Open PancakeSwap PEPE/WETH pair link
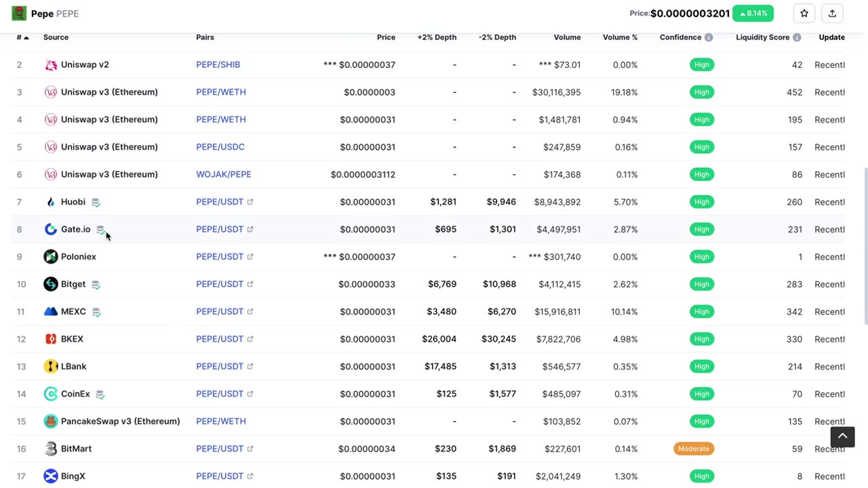 coord(220,422)
